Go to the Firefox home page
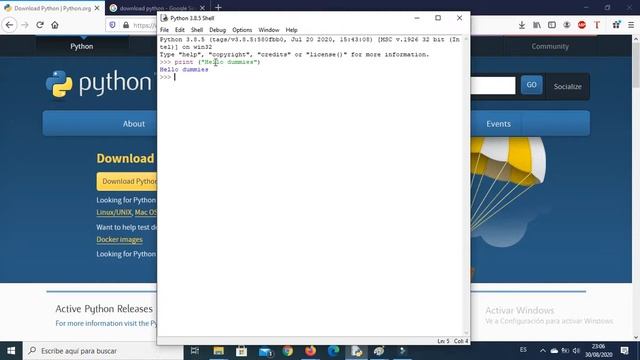 55,25
